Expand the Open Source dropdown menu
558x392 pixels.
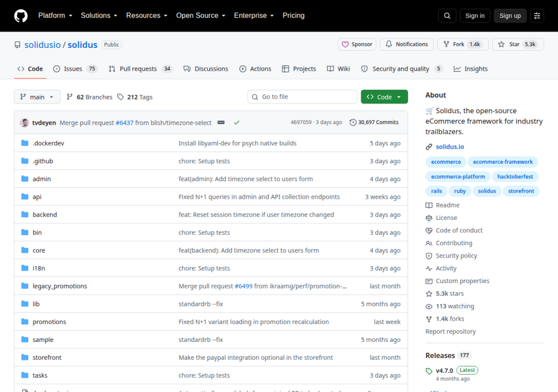point(201,16)
